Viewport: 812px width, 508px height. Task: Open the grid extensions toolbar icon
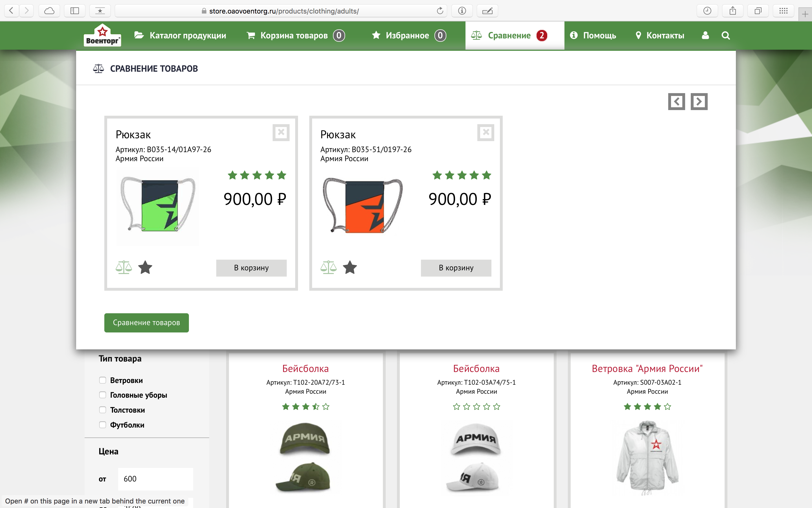[x=784, y=11]
